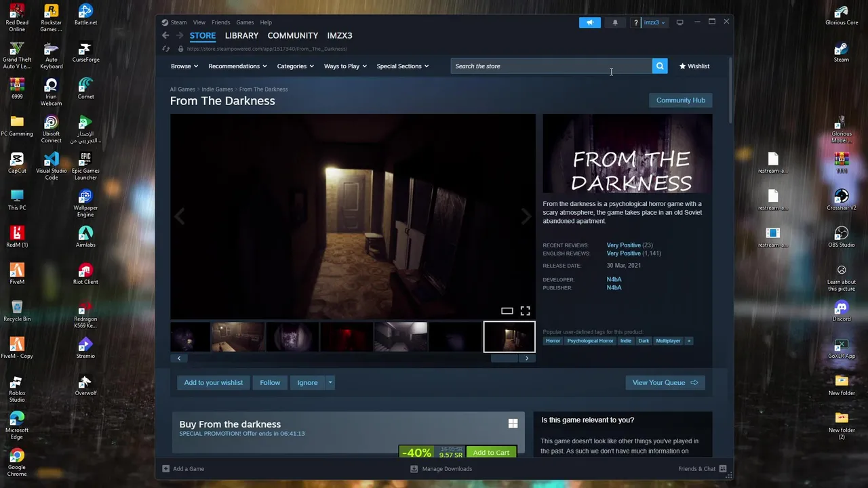The image size is (868, 488).
Task: Select the red-lit screenshot thumbnail
Action: coord(346,337)
